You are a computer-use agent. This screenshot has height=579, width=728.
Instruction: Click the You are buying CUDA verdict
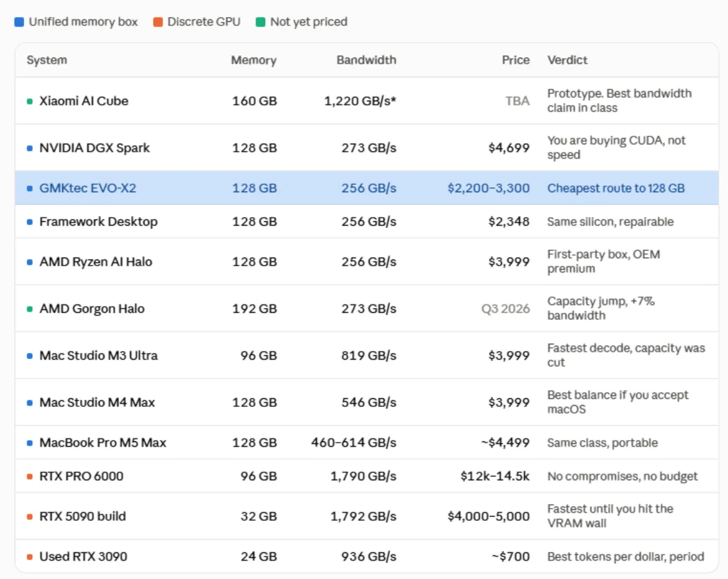coord(616,148)
